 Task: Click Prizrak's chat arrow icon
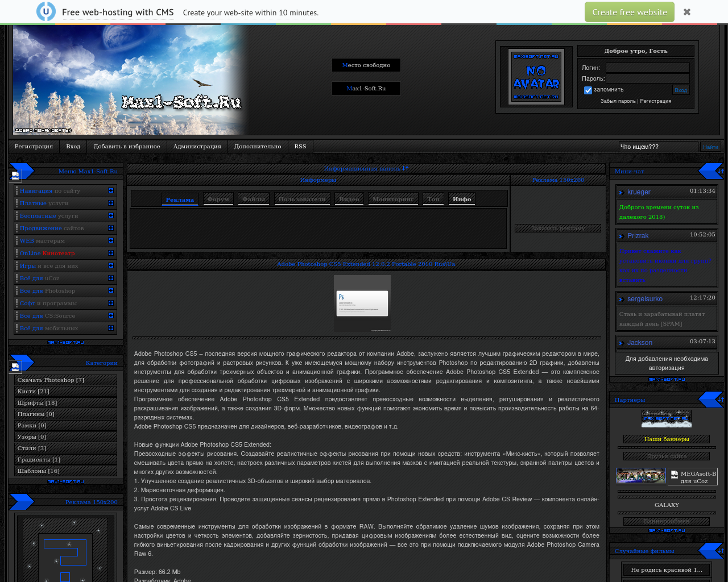[622, 236]
